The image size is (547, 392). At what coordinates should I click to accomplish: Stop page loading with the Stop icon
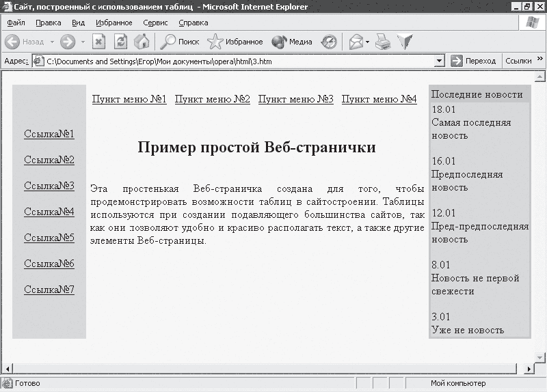point(98,42)
